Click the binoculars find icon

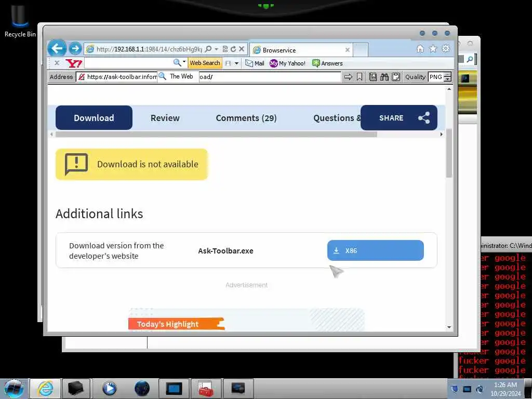click(x=384, y=77)
